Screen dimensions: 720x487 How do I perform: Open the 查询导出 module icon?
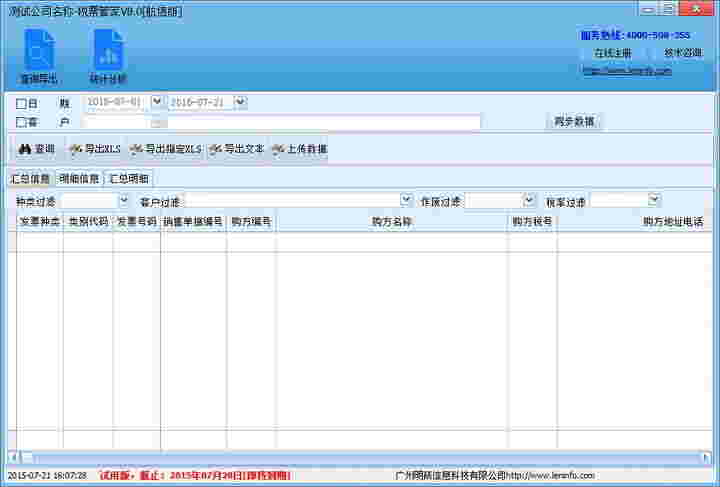coord(39,56)
